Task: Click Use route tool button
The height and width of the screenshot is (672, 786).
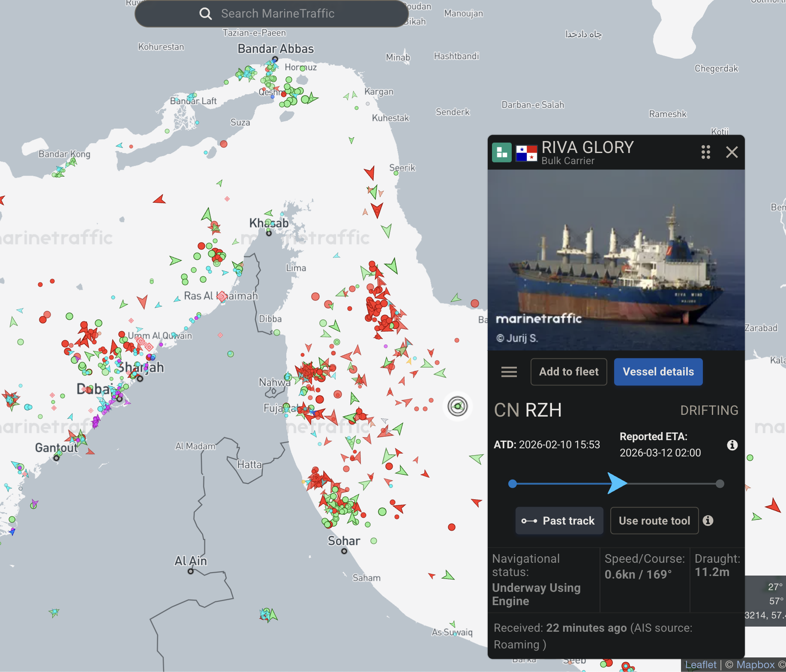Action: (654, 521)
